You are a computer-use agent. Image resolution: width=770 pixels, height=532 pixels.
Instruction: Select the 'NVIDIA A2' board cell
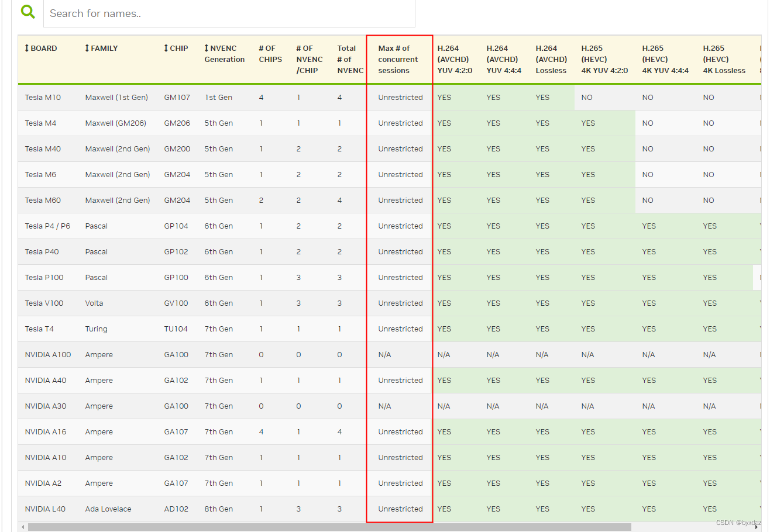click(43, 483)
